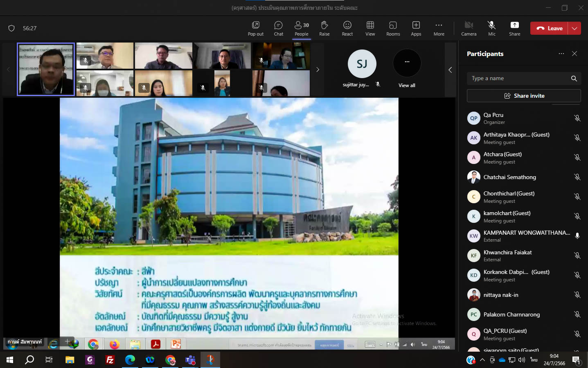The width and height of the screenshot is (588, 368).
Task: Unmute the Mic
Action: pos(491,28)
